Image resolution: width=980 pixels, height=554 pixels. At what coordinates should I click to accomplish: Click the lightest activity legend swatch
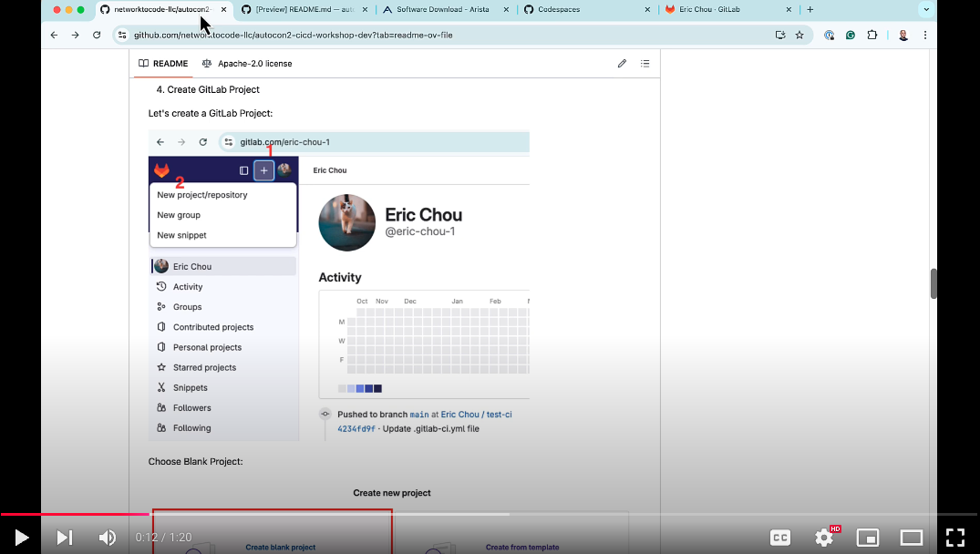tap(342, 388)
